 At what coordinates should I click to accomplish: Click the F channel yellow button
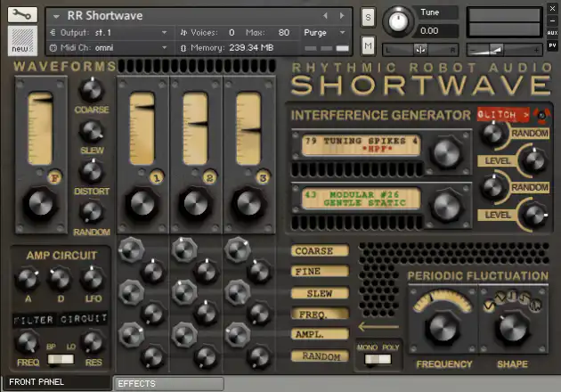[x=54, y=177]
